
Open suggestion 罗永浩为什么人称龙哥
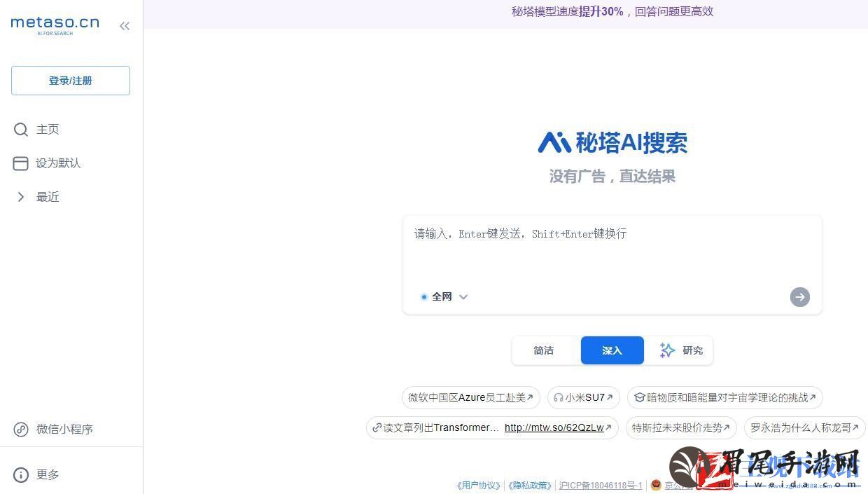[x=805, y=427]
